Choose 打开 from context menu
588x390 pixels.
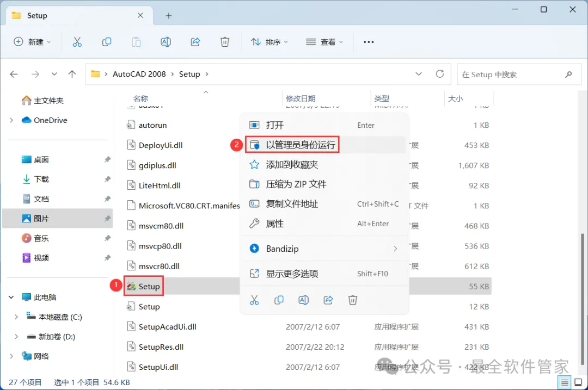324,125
